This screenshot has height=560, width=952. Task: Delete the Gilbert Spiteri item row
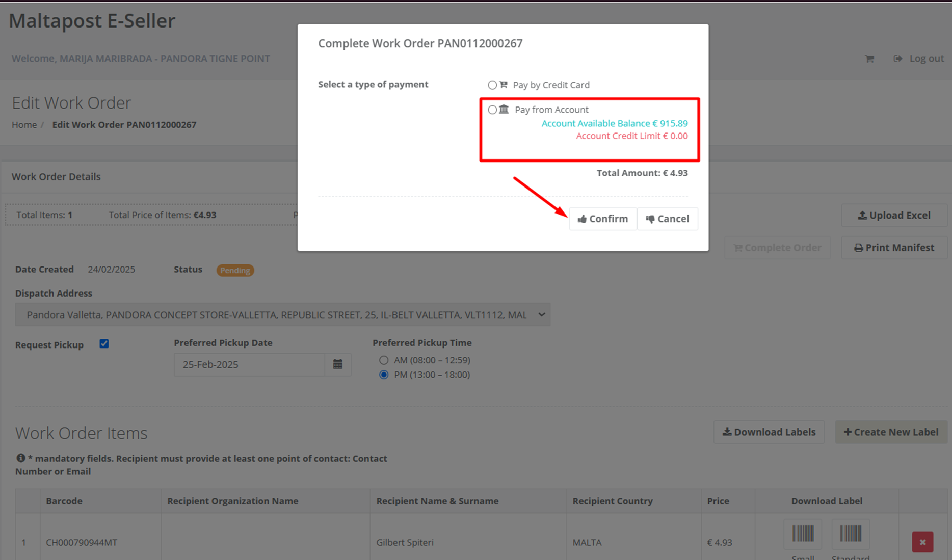coord(922,542)
